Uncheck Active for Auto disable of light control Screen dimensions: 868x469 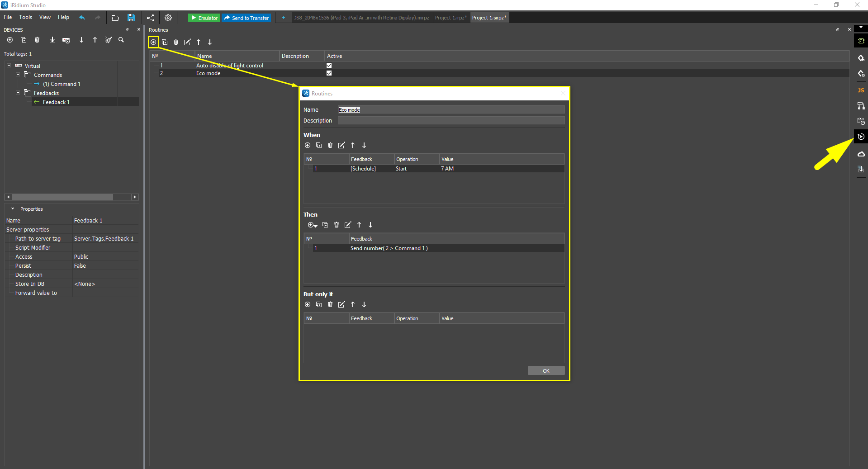pos(329,65)
